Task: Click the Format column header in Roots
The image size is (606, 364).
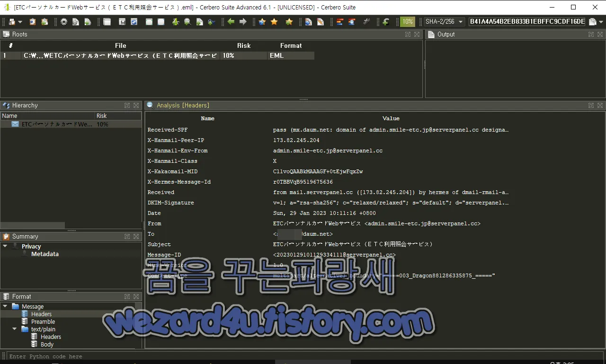Action: click(x=291, y=45)
